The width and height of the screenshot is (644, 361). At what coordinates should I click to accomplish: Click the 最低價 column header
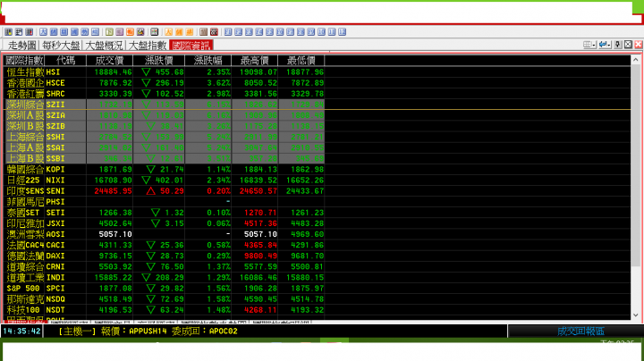(301, 61)
